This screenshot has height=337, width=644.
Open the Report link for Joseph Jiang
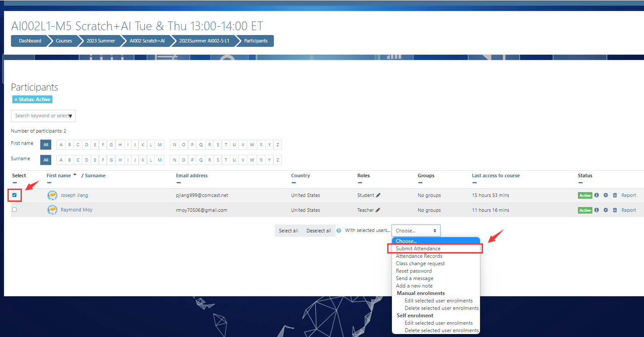point(629,195)
